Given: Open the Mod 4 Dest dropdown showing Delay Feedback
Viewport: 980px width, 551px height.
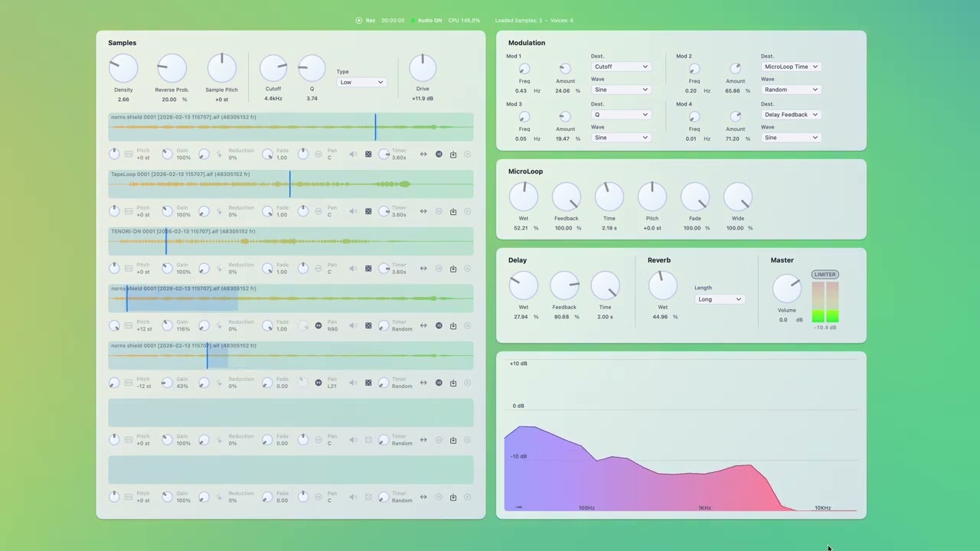Looking at the screenshot, I should point(791,115).
